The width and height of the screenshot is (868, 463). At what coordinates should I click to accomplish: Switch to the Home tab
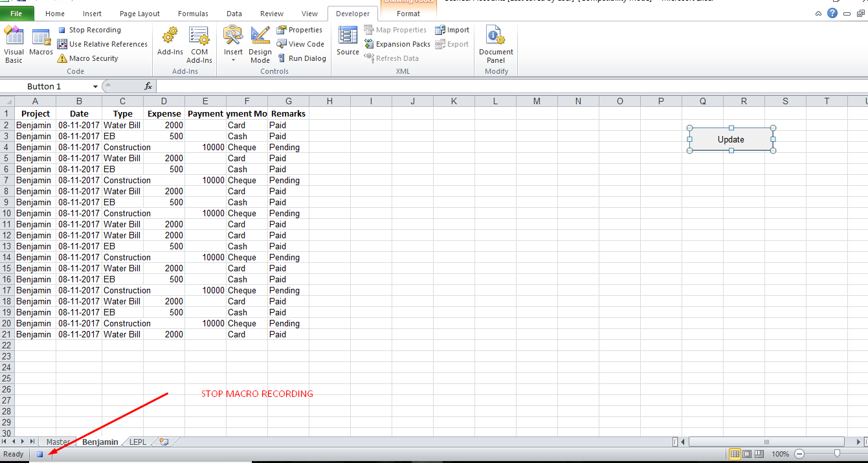55,14
